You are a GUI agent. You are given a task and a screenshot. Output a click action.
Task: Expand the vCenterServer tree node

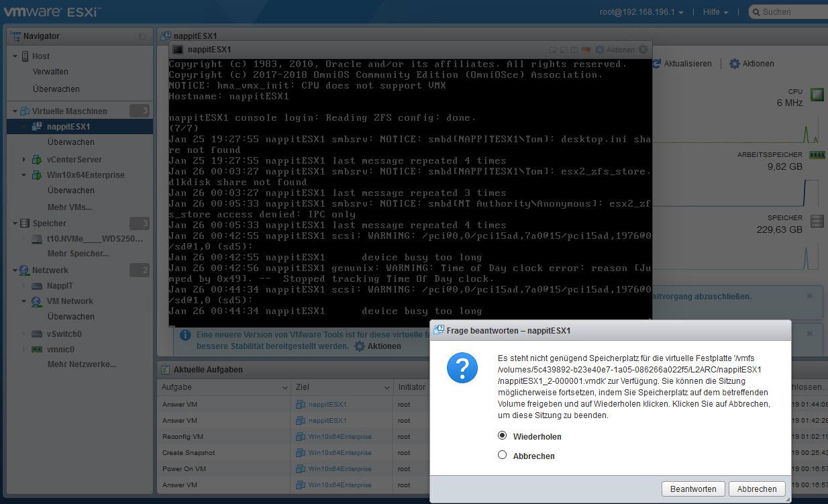[x=24, y=160]
